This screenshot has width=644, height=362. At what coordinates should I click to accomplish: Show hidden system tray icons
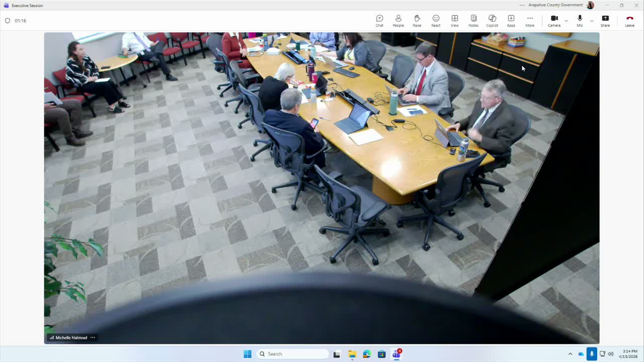pos(570,354)
